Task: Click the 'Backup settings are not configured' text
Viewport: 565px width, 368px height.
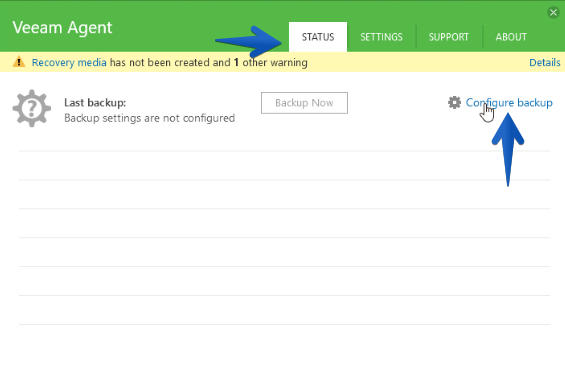Action: tap(150, 118)
